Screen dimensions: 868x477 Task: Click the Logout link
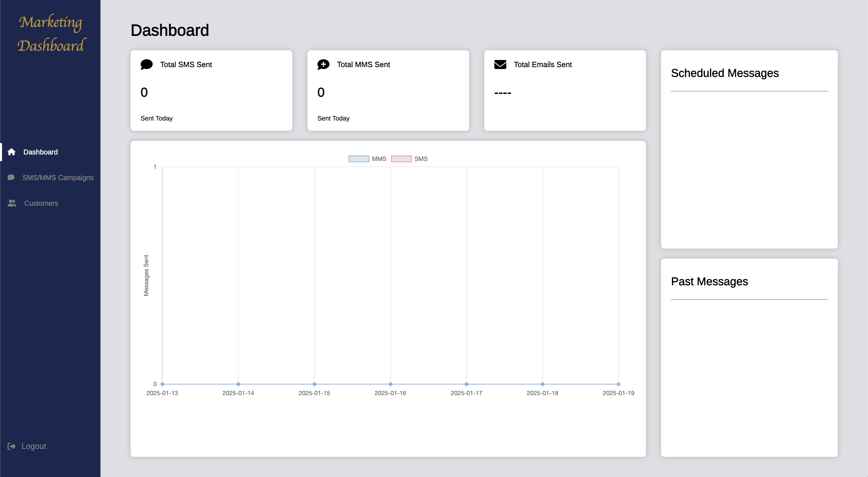[x=34, y=446]
